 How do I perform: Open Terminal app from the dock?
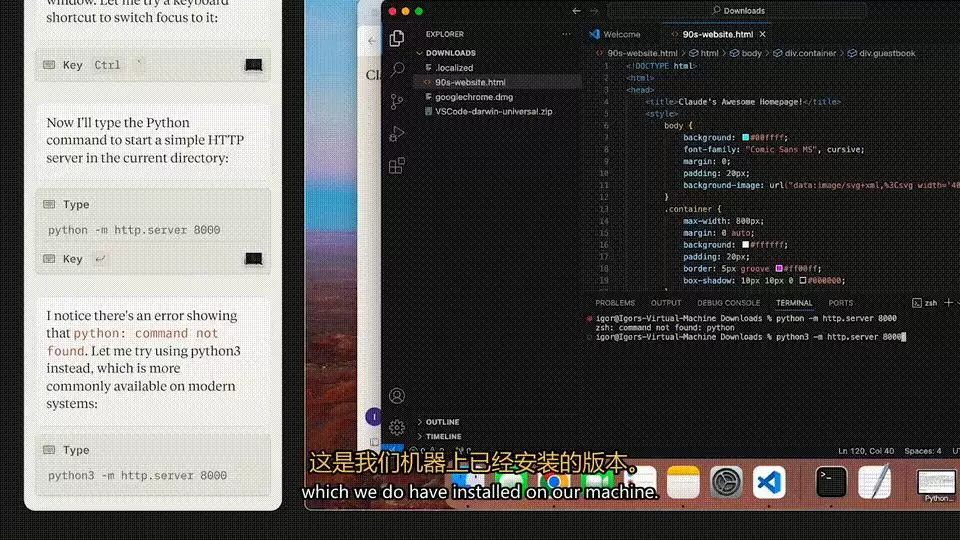click(x=831, y=482)
